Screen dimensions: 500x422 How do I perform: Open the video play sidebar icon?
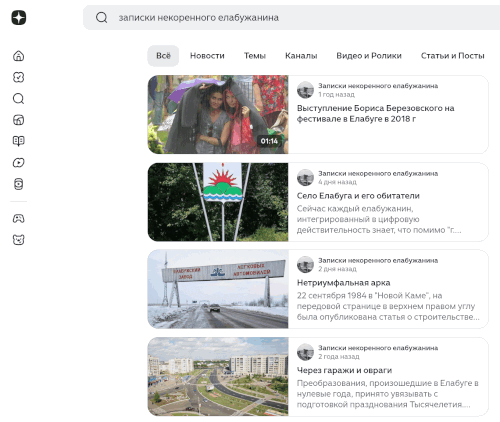[x=19, y=162]
